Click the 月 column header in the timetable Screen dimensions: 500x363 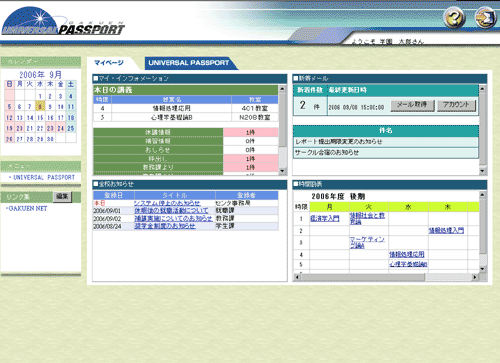click(329, 207)
